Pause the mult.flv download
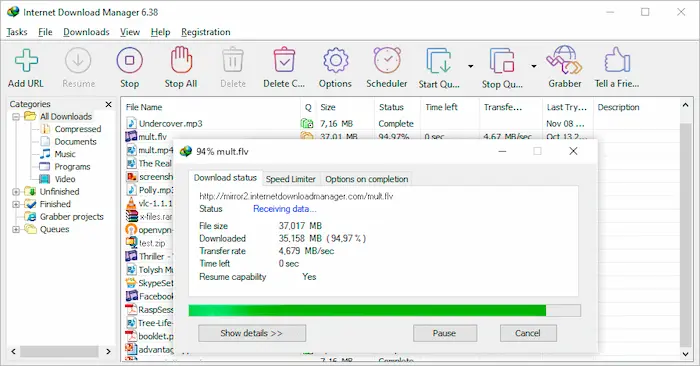Screen dimensions: 700x366 [x=445, y=333]
